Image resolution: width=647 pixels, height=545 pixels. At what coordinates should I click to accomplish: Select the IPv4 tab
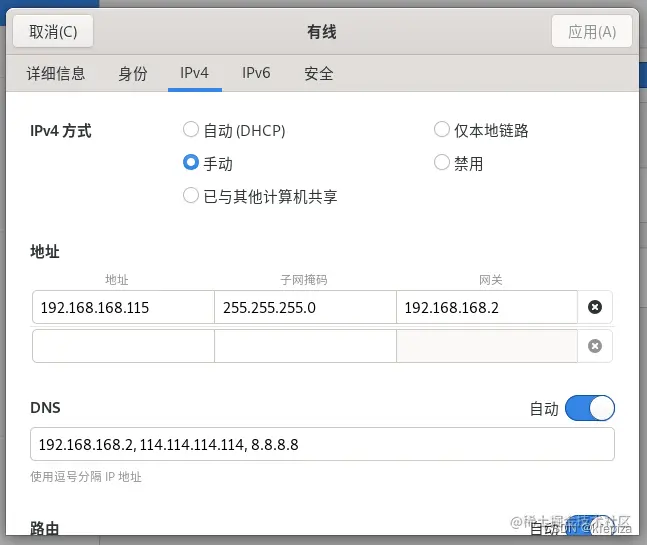[x=194, y=73]
